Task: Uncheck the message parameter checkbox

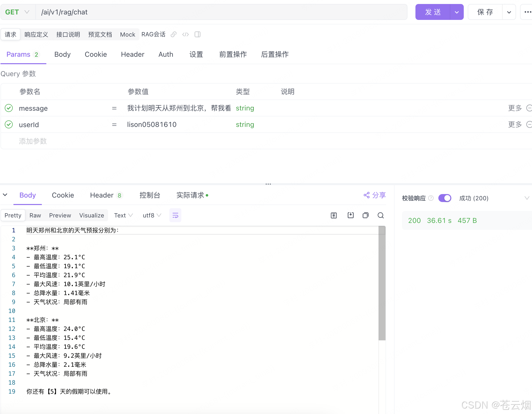Action: (9, 108)
